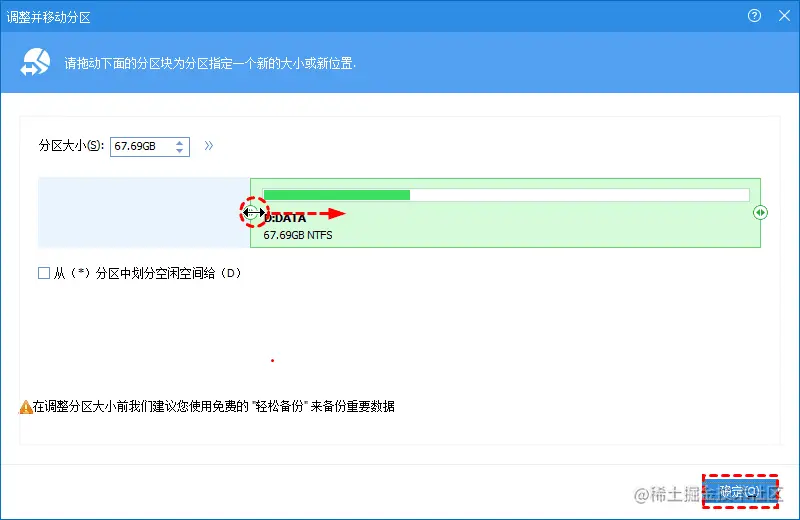Click the 分区大小(S) label
This screenshot has height=520, width=800.
pos(71,146)
